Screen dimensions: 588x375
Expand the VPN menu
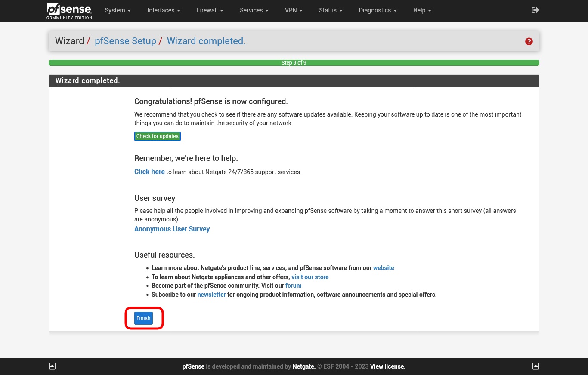(294, 10)
